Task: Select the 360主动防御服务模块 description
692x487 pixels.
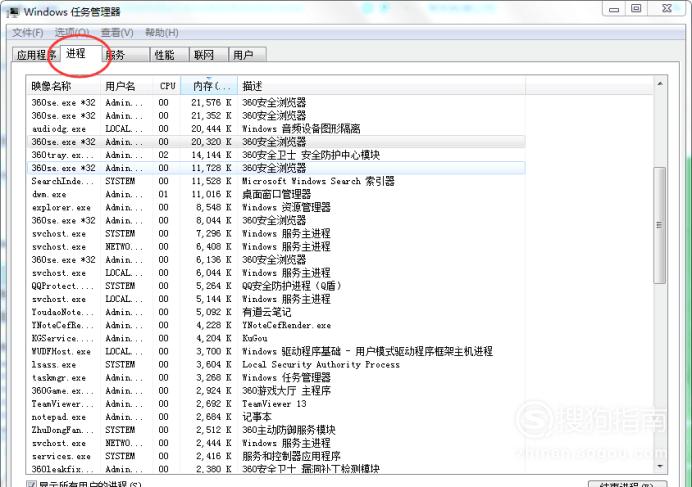Action: 289,430
